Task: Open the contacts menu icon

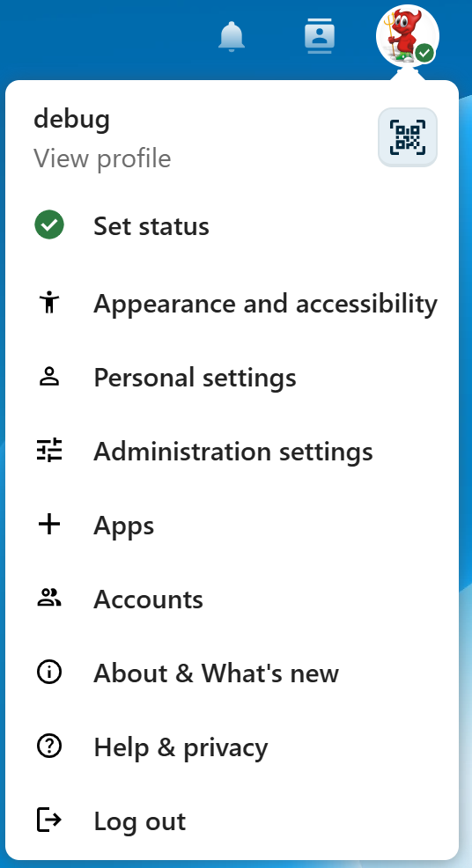Action: [320, 37]
